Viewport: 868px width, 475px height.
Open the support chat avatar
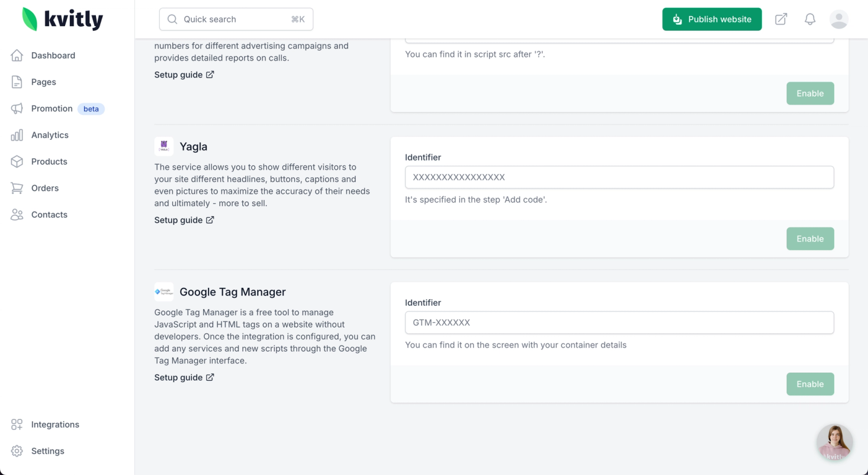(834, 442)
